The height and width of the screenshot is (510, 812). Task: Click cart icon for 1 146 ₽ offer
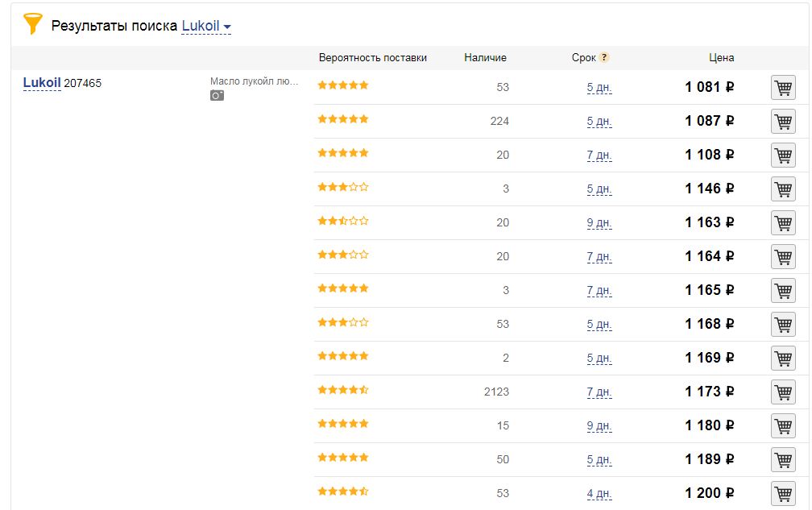click(783, 189)
